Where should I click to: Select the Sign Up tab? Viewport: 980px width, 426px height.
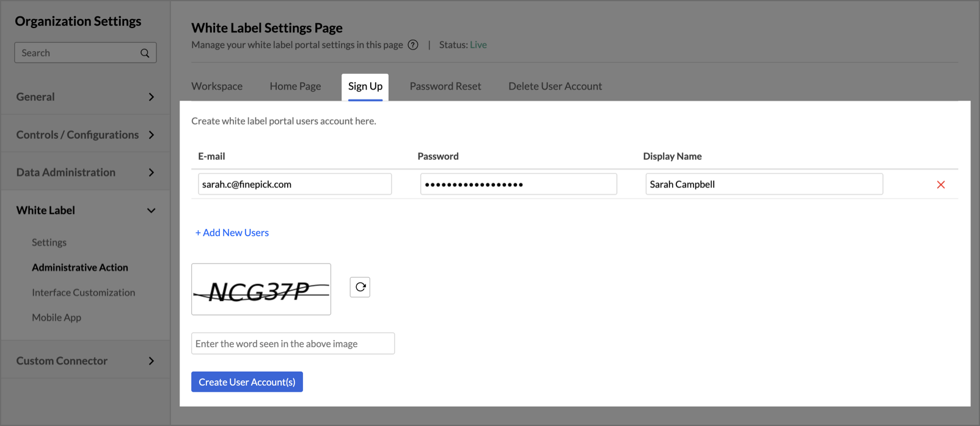(x=365, y=87)
